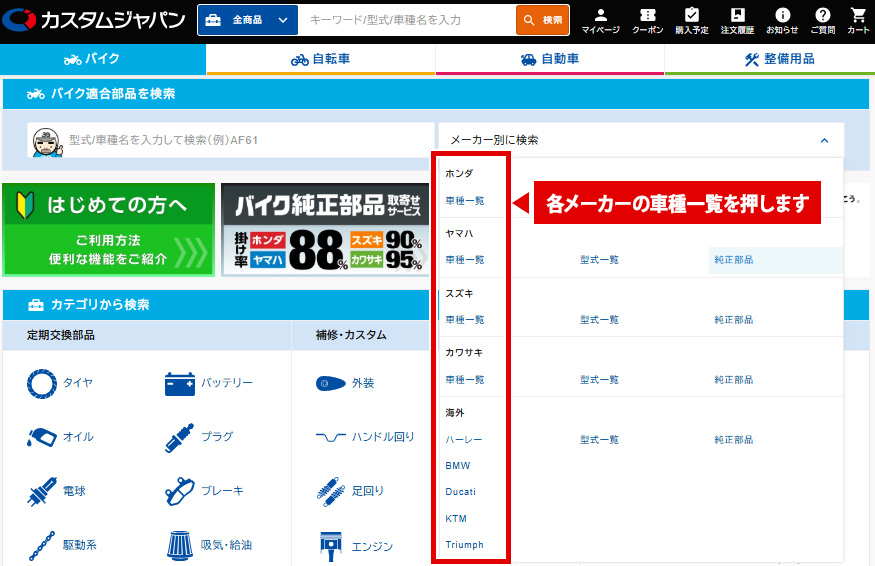Open the coupon (クーポン) icon
Viewport: 875px width, 566px height.
click(x=647, y=21)
